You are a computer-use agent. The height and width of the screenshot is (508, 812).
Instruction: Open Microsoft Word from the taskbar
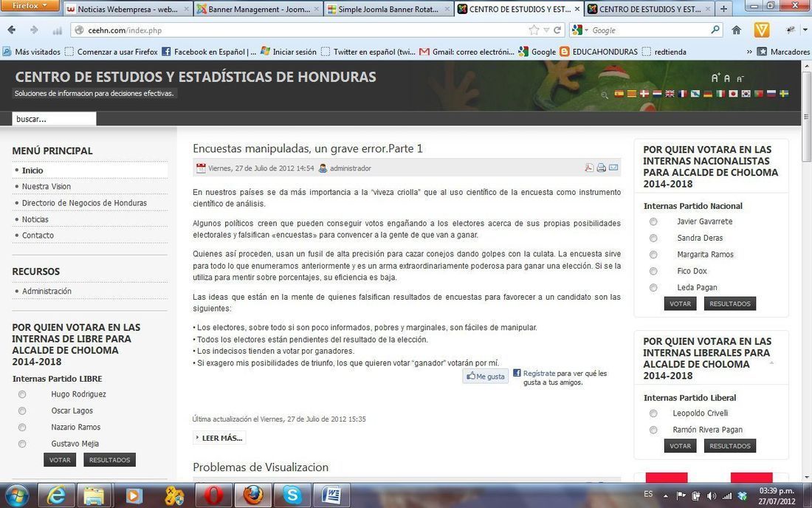click(x=331, y=495)
